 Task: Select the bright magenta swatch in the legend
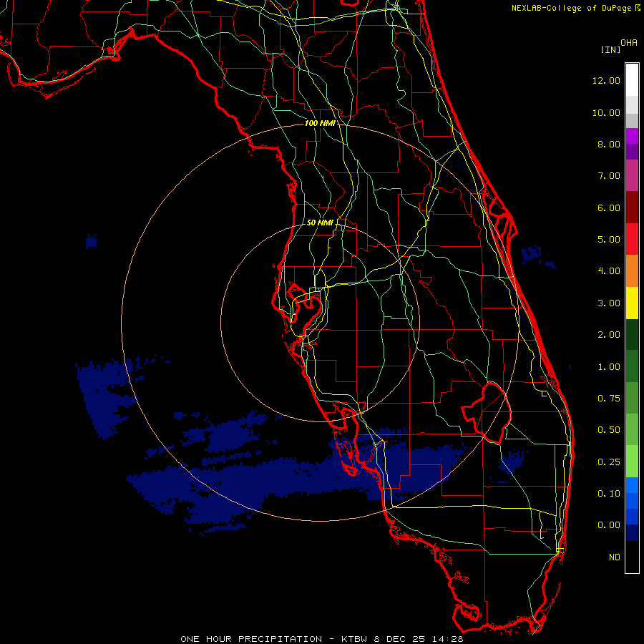tap(632, 136)
